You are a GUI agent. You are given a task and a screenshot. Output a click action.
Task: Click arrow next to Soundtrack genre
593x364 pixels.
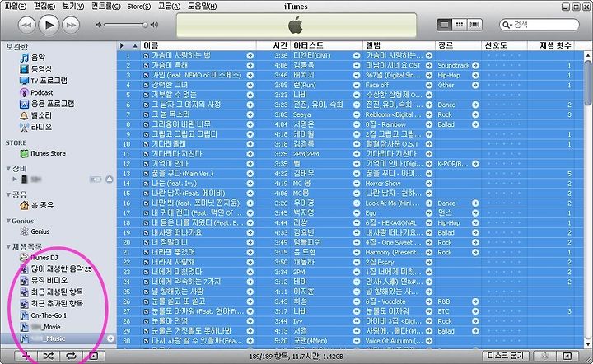(475, 65)
